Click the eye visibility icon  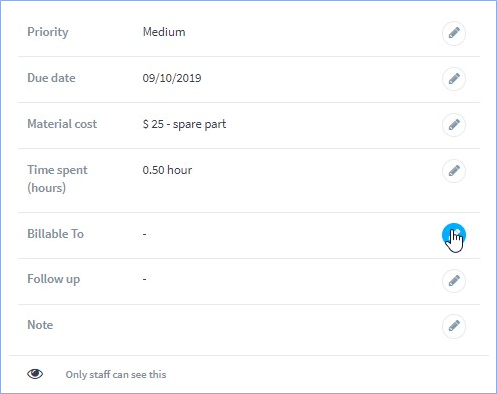click(x=35, y=374)
